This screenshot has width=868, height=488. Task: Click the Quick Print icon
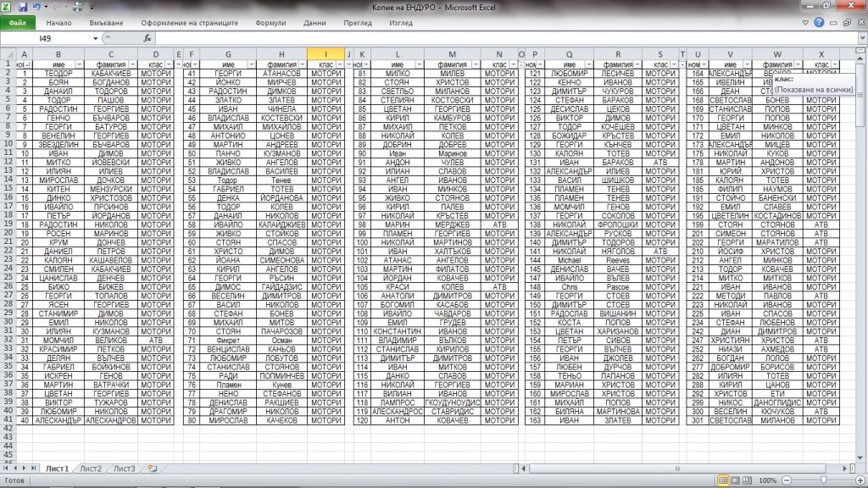click(78, 7)
